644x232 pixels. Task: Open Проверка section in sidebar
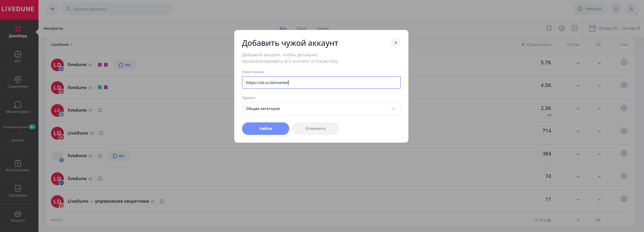tap(18, 191)
